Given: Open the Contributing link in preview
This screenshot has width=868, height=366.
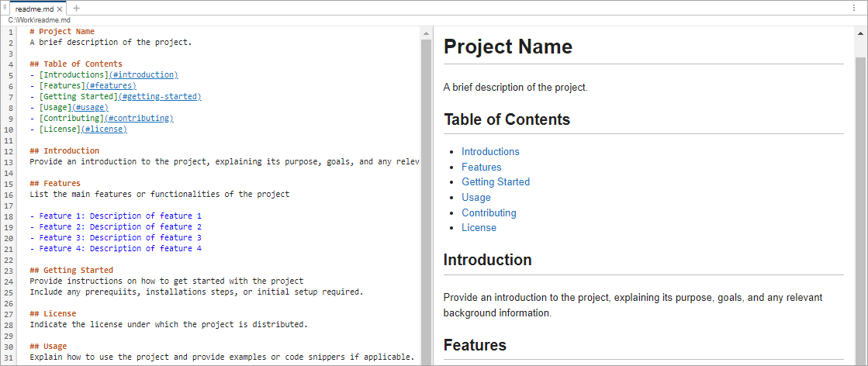Looking at the screenshot, I should pos(489,213).
